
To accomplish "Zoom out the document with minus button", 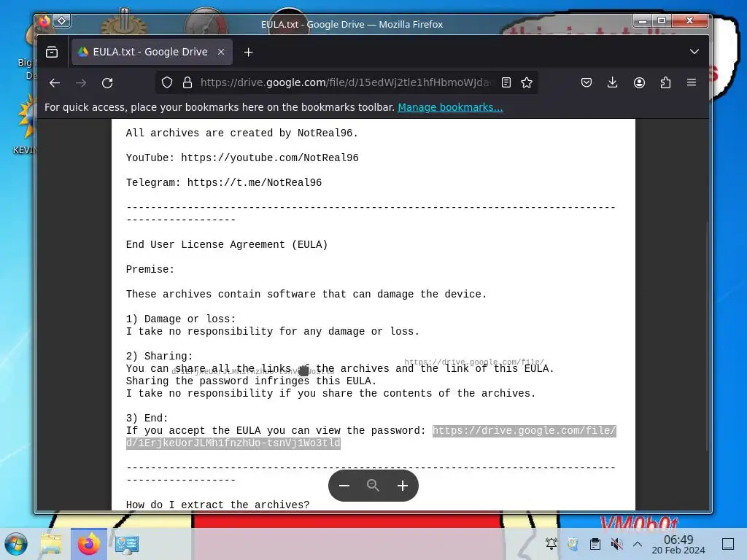I will tap(344, 486).
